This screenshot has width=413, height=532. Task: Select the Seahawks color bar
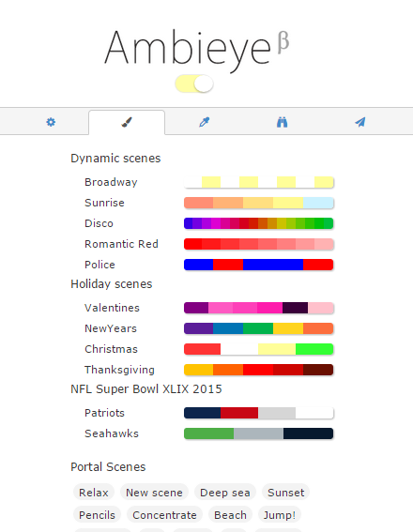click(258, 433)
